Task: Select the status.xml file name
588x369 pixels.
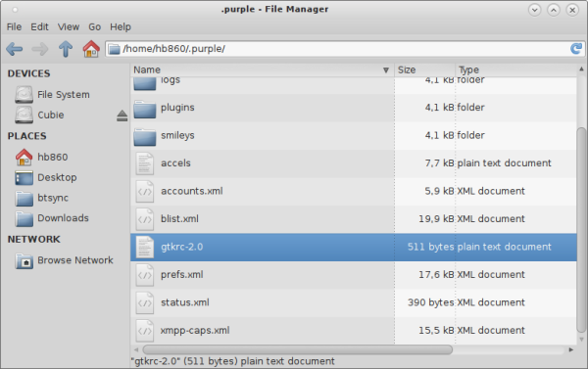Action: pyautogui.click(x=185, y=302)
